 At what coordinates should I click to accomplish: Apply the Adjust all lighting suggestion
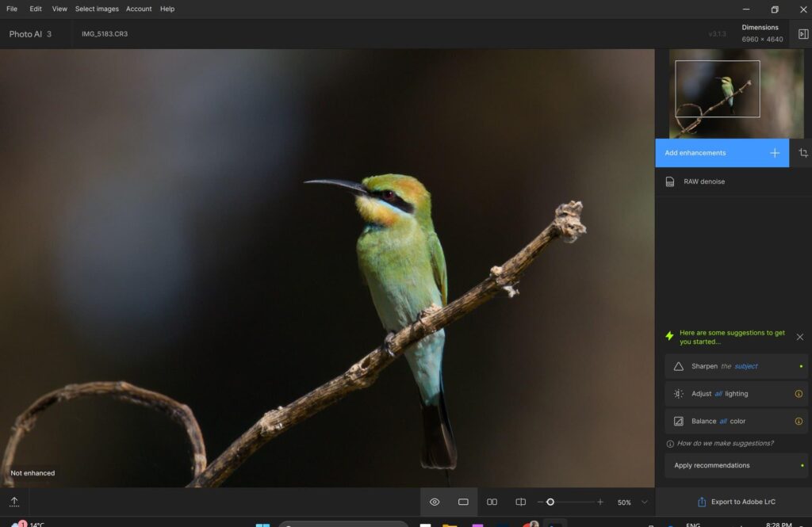click(x=736, y=394)
